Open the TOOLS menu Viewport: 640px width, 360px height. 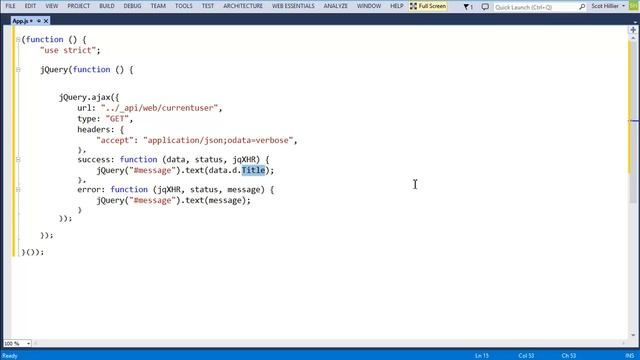click(x=184, y=6)
